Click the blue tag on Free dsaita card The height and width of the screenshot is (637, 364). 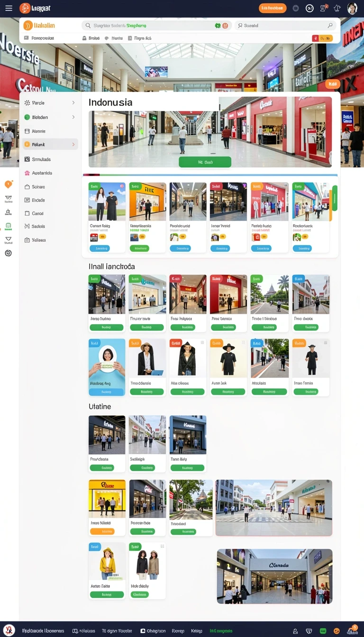click(298, 279)
